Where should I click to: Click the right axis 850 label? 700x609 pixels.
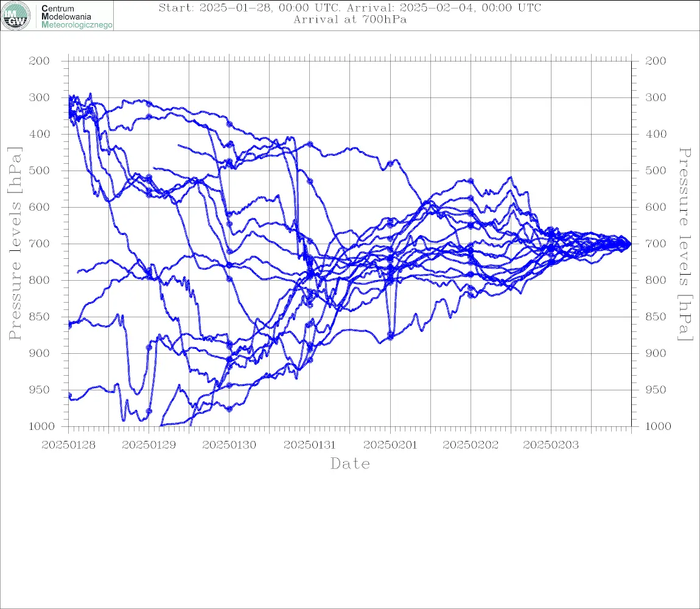(x=656, y=317)
